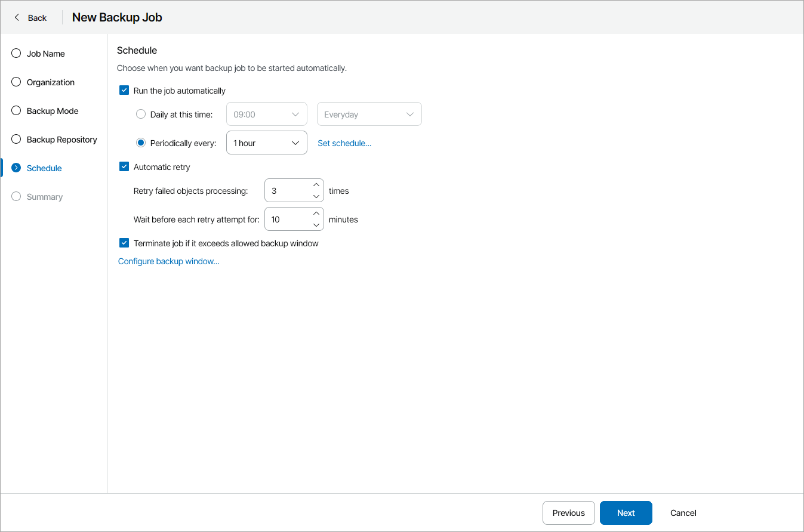Decrease wait minutes with down arrow
Screen dimensions: 804x532
[316, 225]
